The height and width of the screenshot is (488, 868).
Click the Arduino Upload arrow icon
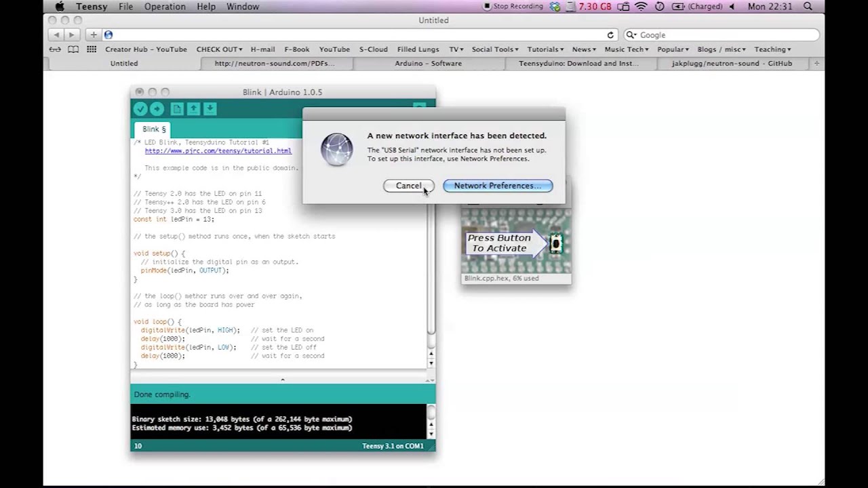coord(157,109)
